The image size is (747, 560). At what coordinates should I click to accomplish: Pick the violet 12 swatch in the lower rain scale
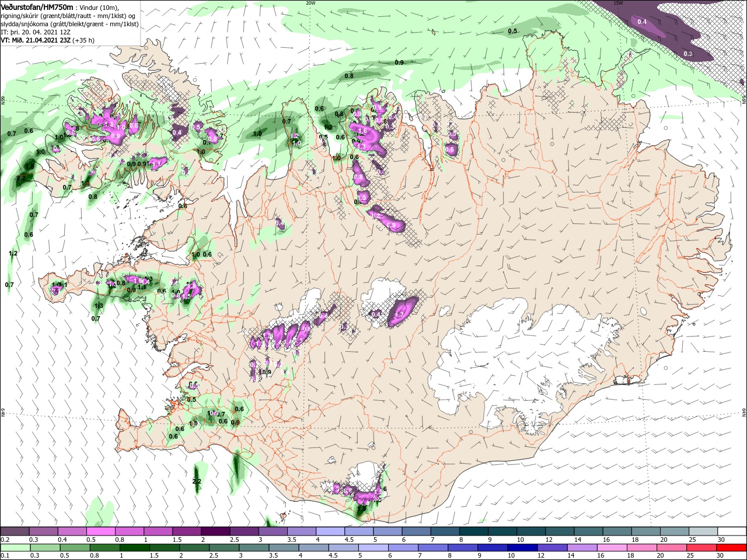tap(553, 548)
